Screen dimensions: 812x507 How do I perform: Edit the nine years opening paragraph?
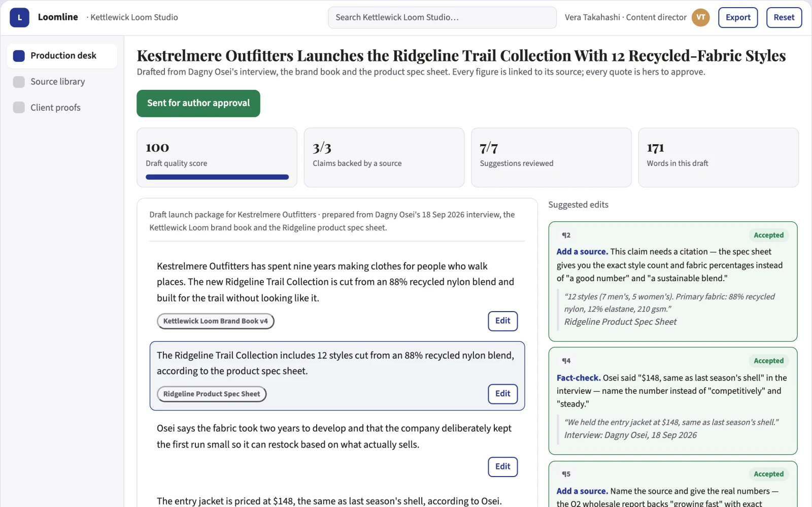503,321
